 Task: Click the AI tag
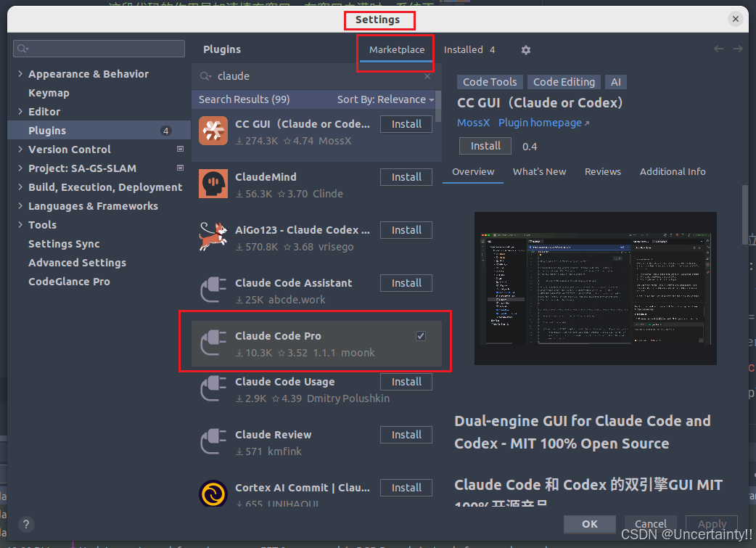click(x=616, y=82)
